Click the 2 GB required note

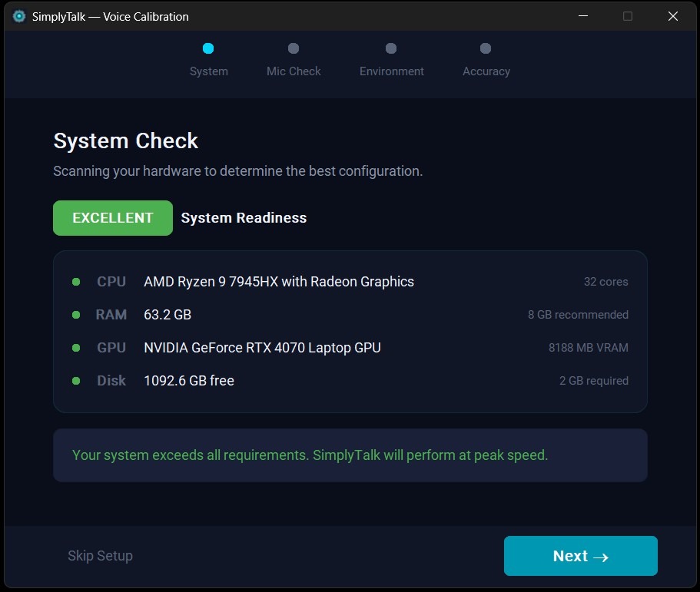(593, 381)
